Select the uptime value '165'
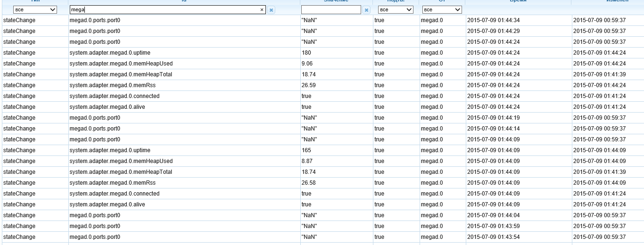Viewport: 644px width, 245px height. point(306,150)
